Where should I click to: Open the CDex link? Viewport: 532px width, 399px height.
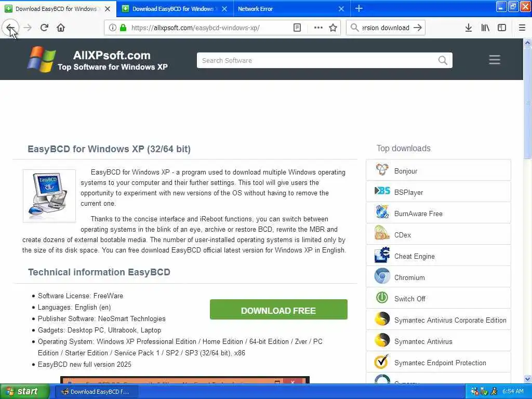click(403, 235)
